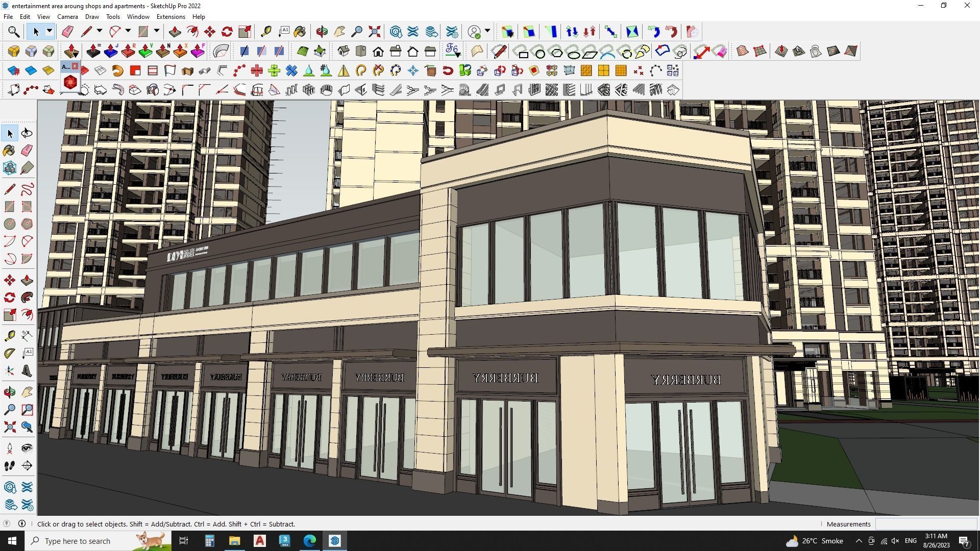Select the Lasso Select tool
980x551 pixels.
pyautogui.click(x=27, y=133)
